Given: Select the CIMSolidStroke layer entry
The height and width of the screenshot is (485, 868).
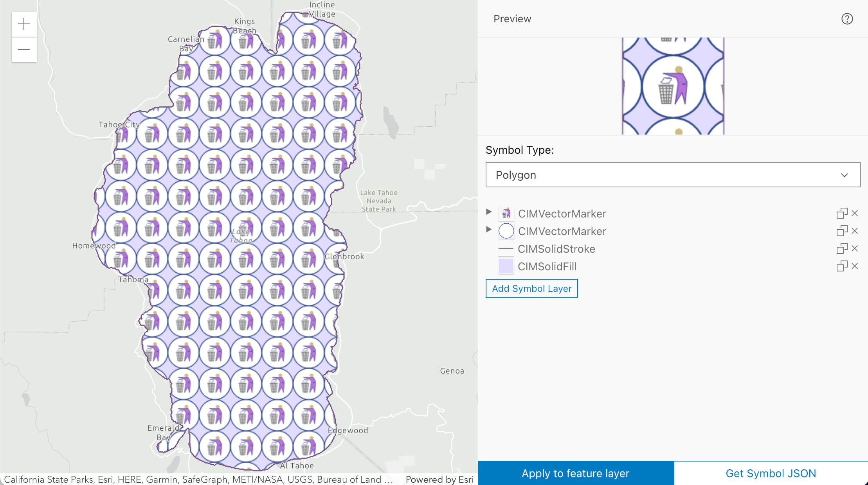Looking at the screenshot, I should pyautogui.click(x=556, y=249).
